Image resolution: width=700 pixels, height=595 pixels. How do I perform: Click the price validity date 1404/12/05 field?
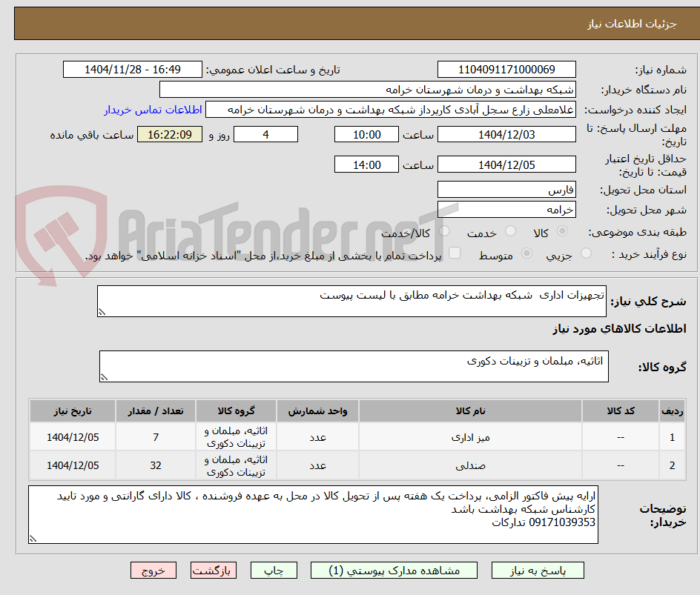506,164
